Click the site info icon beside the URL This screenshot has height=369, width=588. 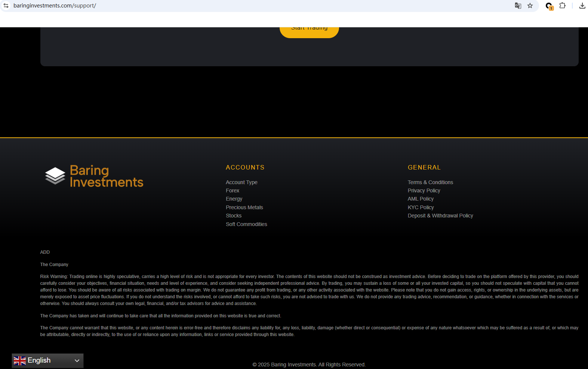click(6, 6)
